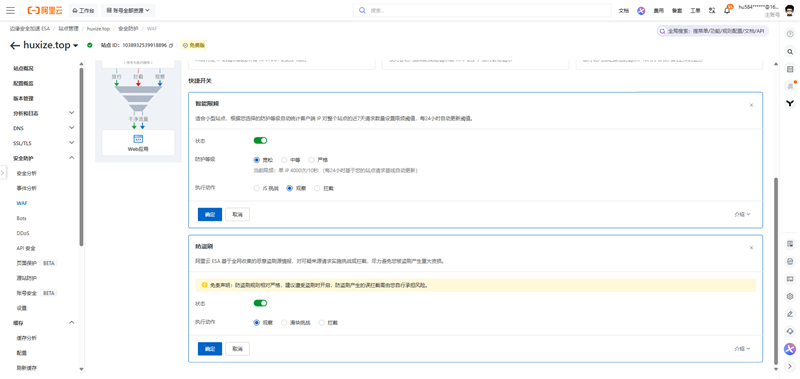
Task: Click the icon with orange dot in right sidebar
Action: pyautogui.click(x=790, y=86)
